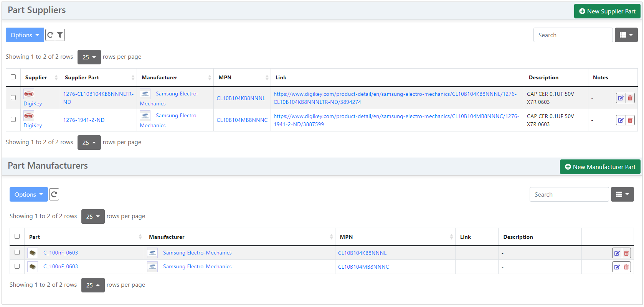
Task: Click the New Supplier Part button
Action: [607, 11]
